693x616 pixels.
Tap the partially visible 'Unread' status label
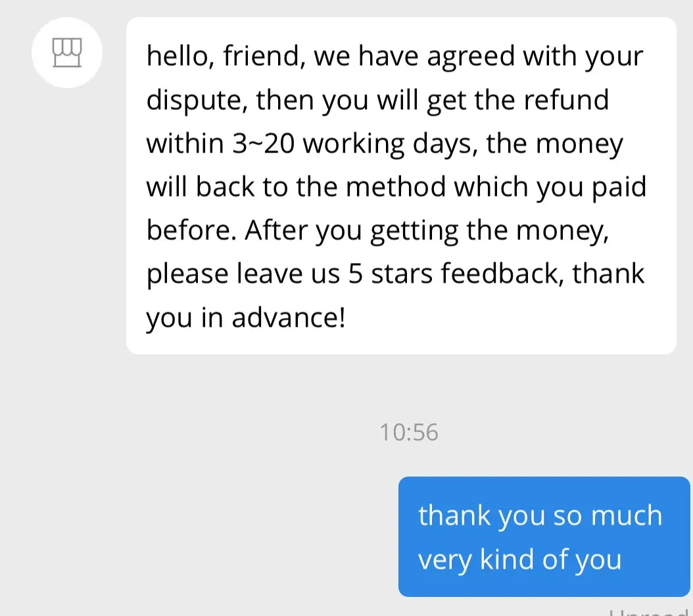point(650,613)
